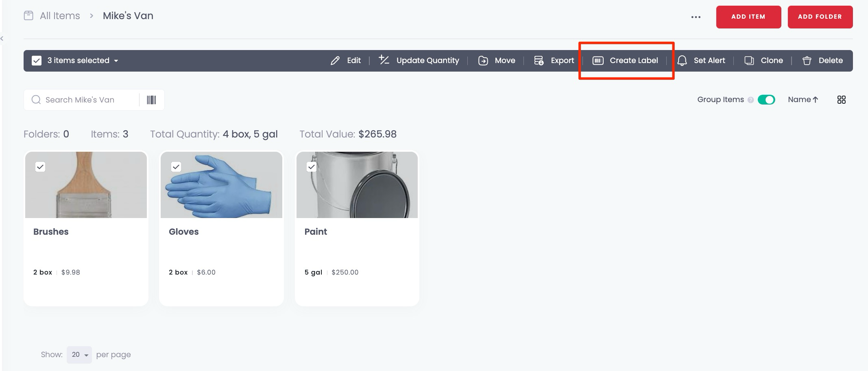
Task: Click the Delete trash icon
Action: [x=807, y=60]
